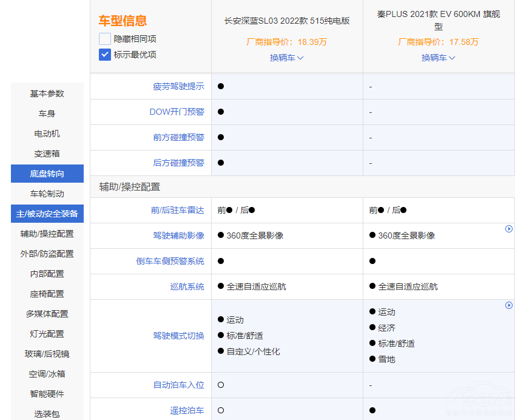The image size is (515, 420).
Task: Select 辅助/操控配置 sidebar item
Action: pos(47,234)
